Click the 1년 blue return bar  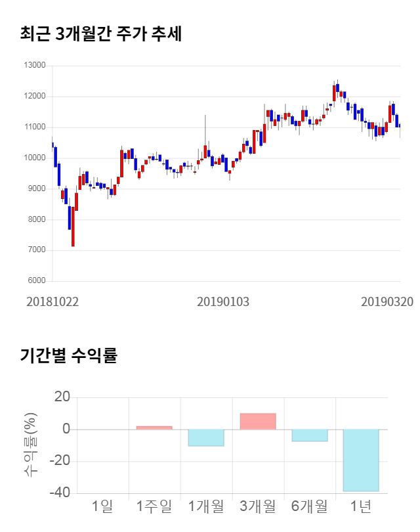[361, 460]
